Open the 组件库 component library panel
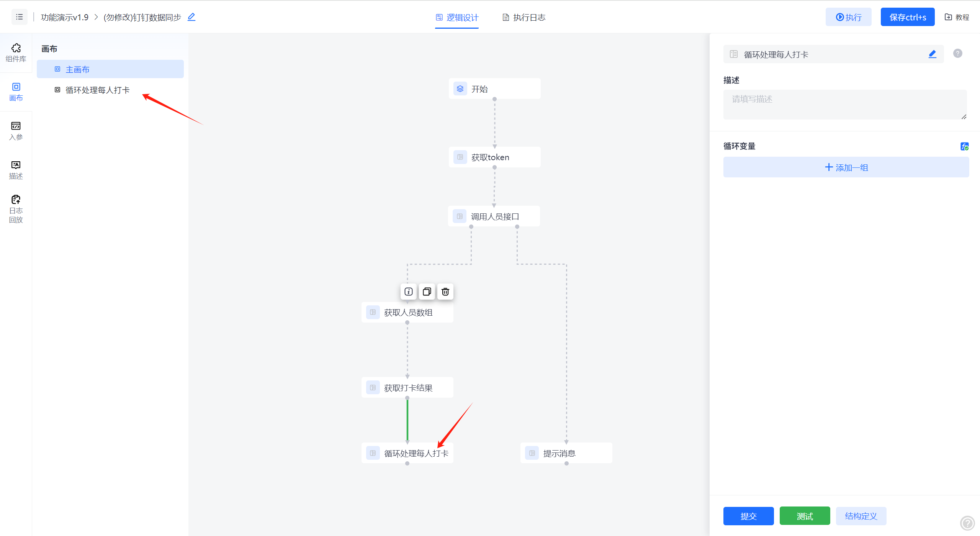The width and height of the screenshot is (980, 536). (x=16, y=52)
